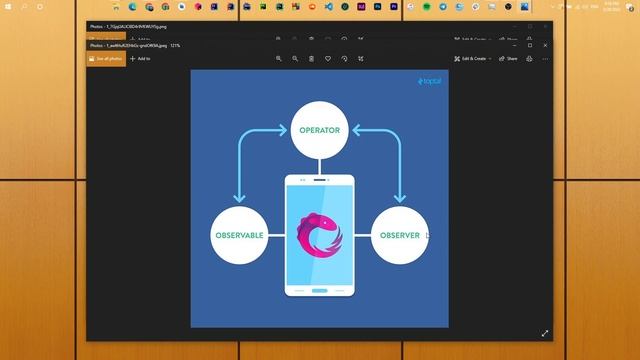
Task: Mark the photo as favorite with the heart
Action: pos(328,59)
